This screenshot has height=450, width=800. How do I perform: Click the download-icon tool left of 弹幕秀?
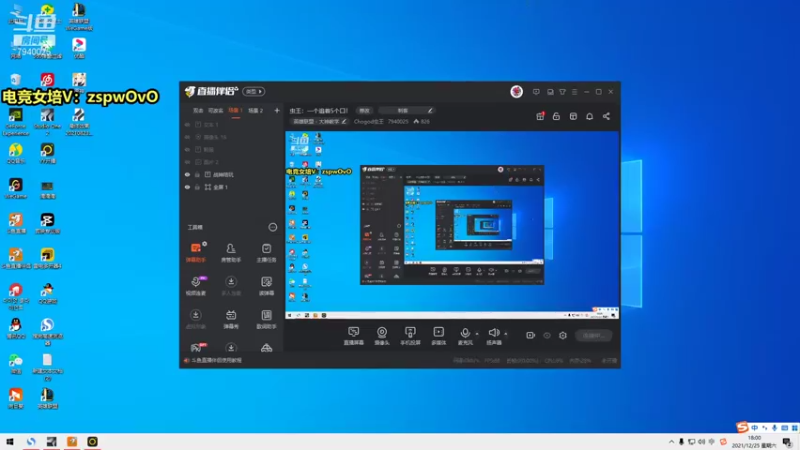click(195, 319)
